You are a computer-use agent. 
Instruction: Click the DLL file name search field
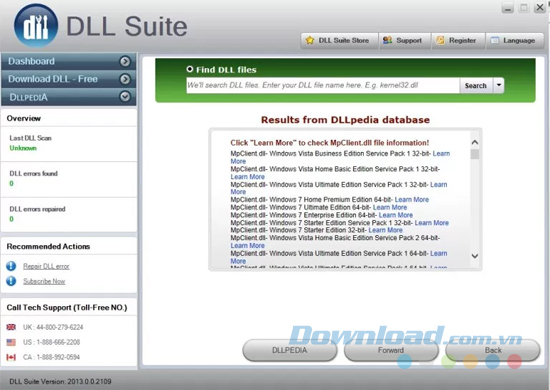pyautogui.click(x=323, y=86)
